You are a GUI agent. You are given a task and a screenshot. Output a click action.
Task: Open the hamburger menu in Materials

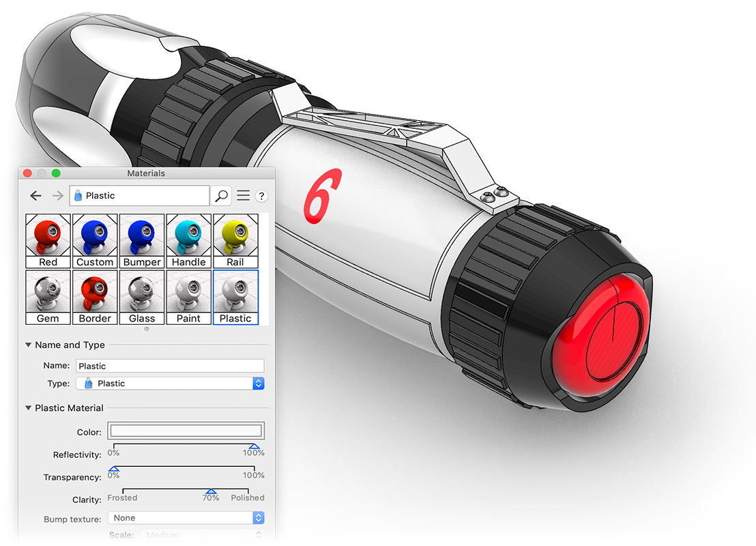(243, 196)
